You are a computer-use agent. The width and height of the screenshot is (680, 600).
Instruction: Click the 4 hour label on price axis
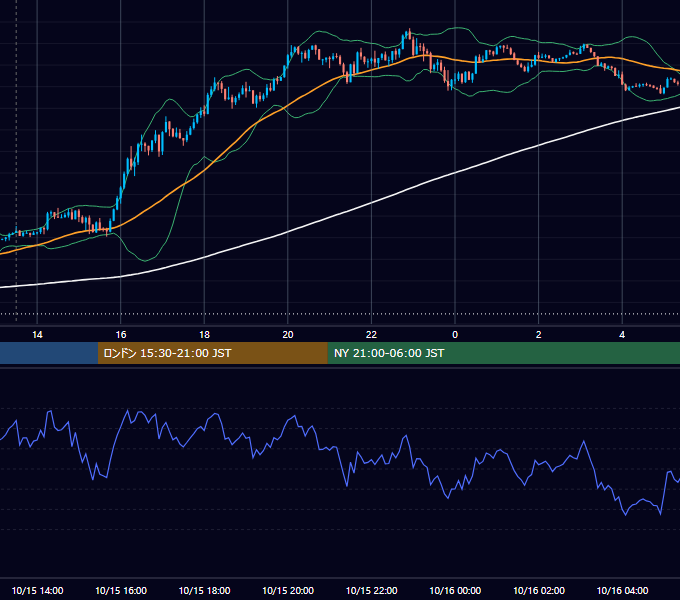(x=622, y=335)
